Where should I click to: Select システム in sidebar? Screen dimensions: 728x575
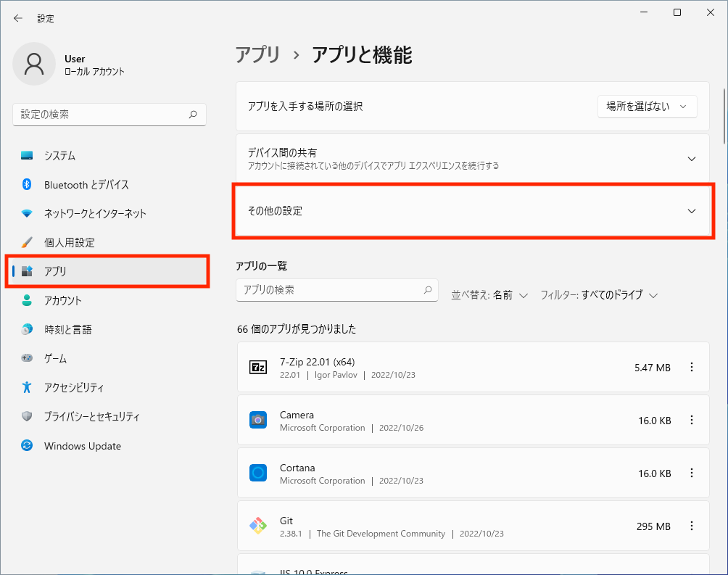point(59,156)
